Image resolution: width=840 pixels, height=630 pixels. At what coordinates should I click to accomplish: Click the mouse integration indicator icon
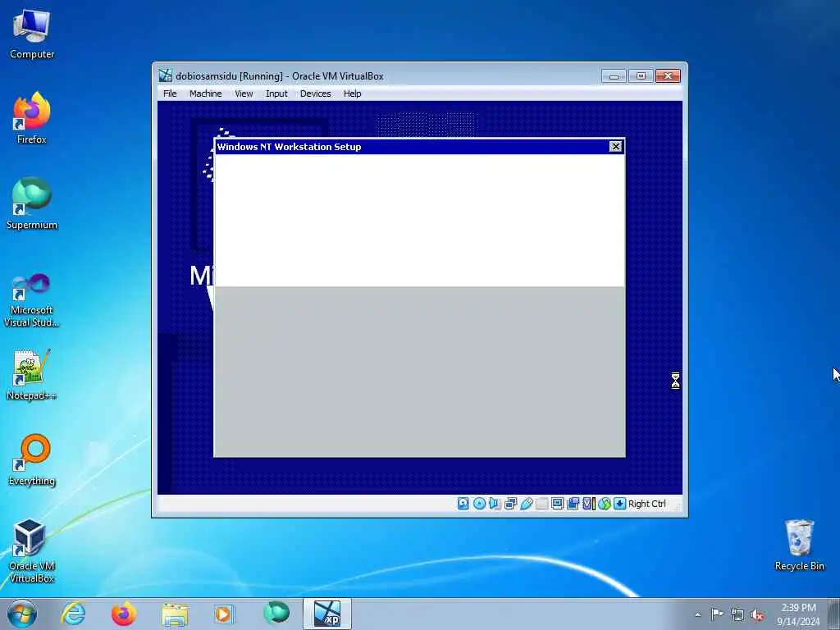point(605,504)
